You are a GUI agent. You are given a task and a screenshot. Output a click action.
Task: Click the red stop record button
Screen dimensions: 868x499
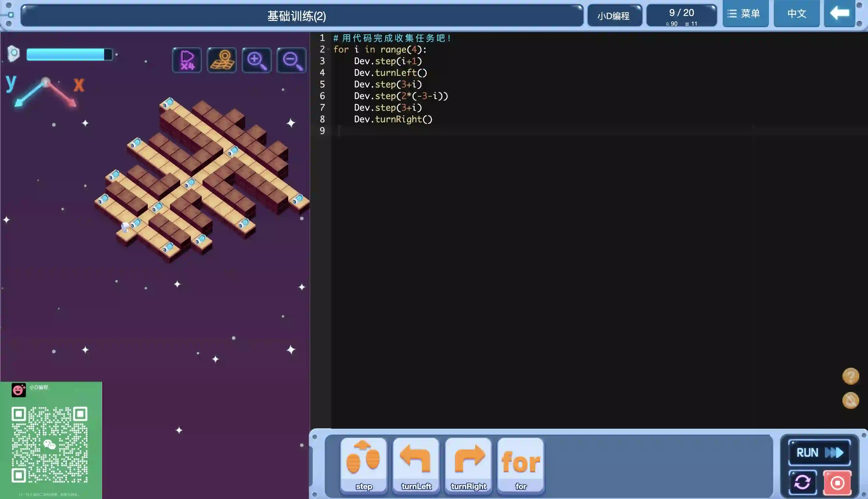pos(837,482)
